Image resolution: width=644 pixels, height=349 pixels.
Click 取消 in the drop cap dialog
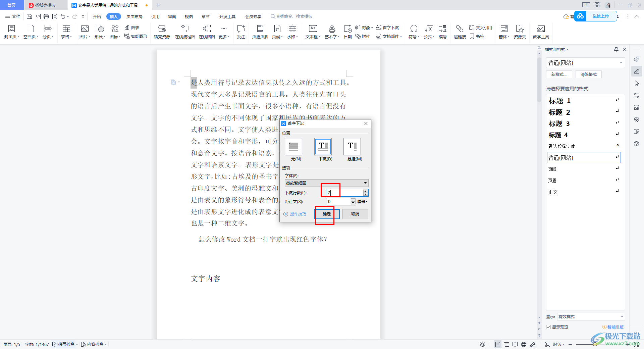355,214
